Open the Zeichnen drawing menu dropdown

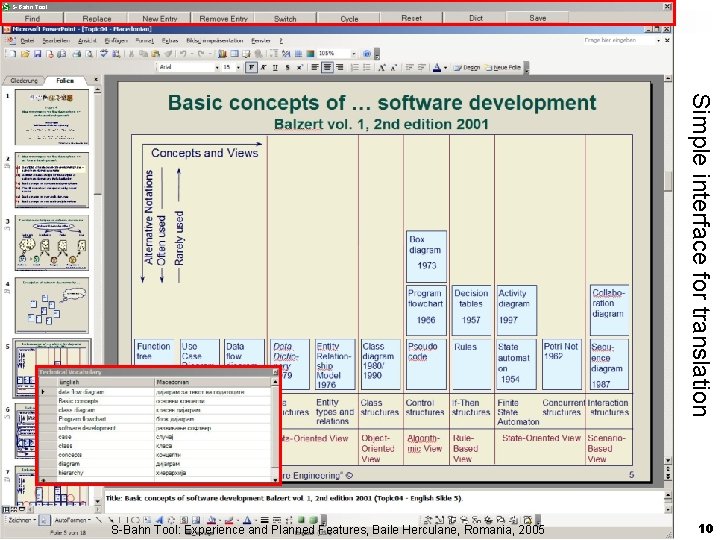[x=22, y=520]
